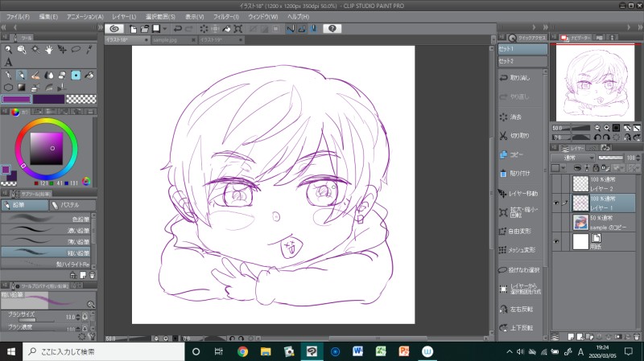This screenshot has height=361, width=644.
Task: Click the Navigator zoom in magnifier
Action: tap(606, 128)
